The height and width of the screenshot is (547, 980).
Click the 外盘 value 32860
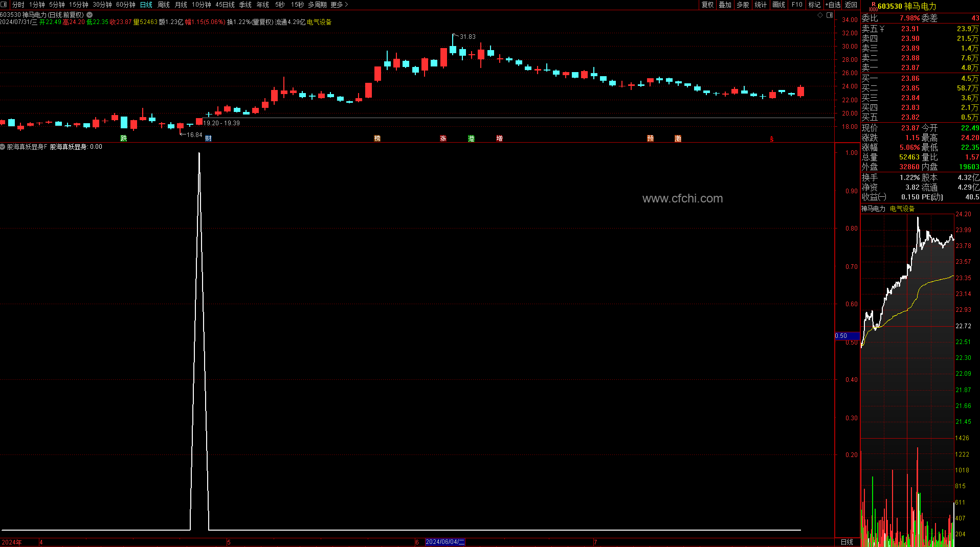coord(909,167)
